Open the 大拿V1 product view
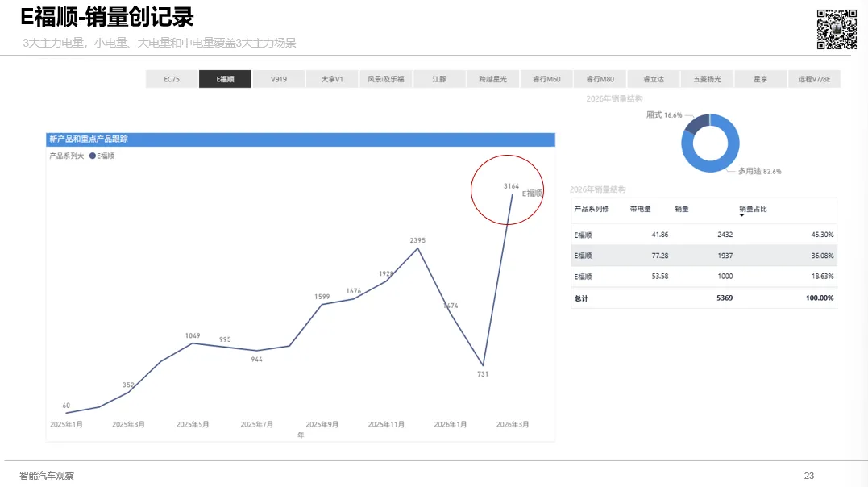 [332, 78]
